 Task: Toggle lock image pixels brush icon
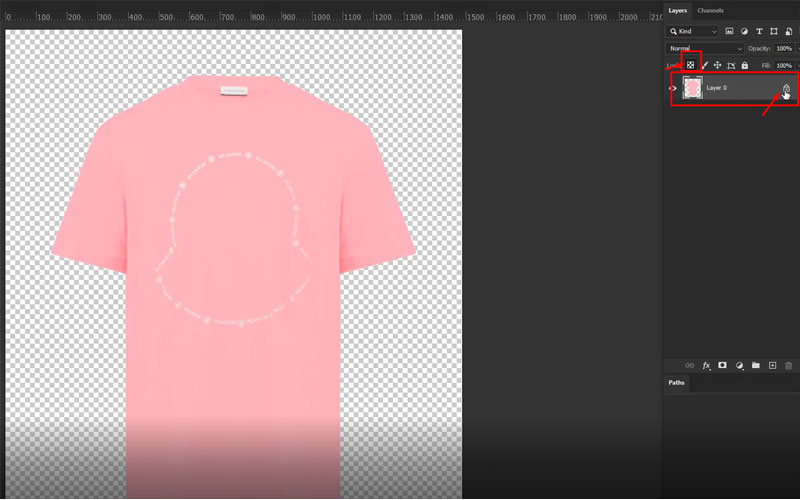point(705,65)
